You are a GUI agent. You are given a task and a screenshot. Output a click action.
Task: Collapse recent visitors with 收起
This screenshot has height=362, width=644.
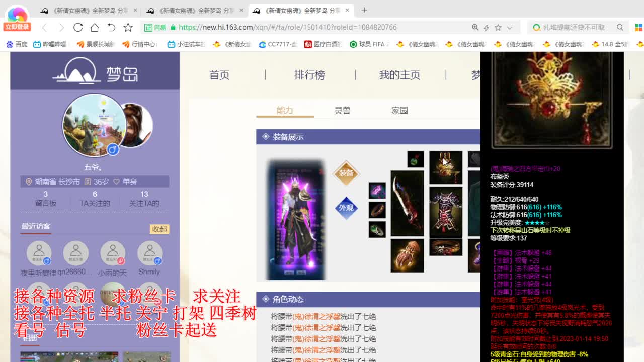click(159, 229)
